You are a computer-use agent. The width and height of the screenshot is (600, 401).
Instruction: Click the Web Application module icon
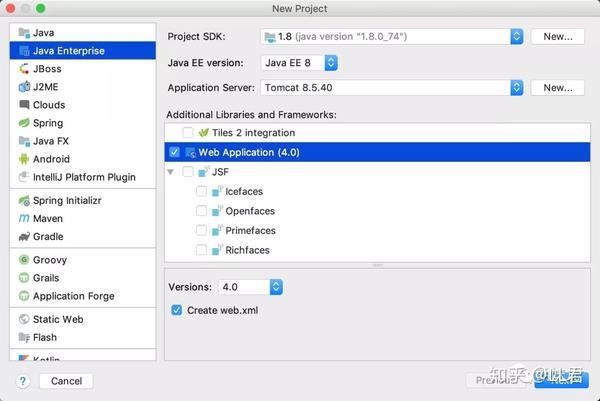point(191,152)
